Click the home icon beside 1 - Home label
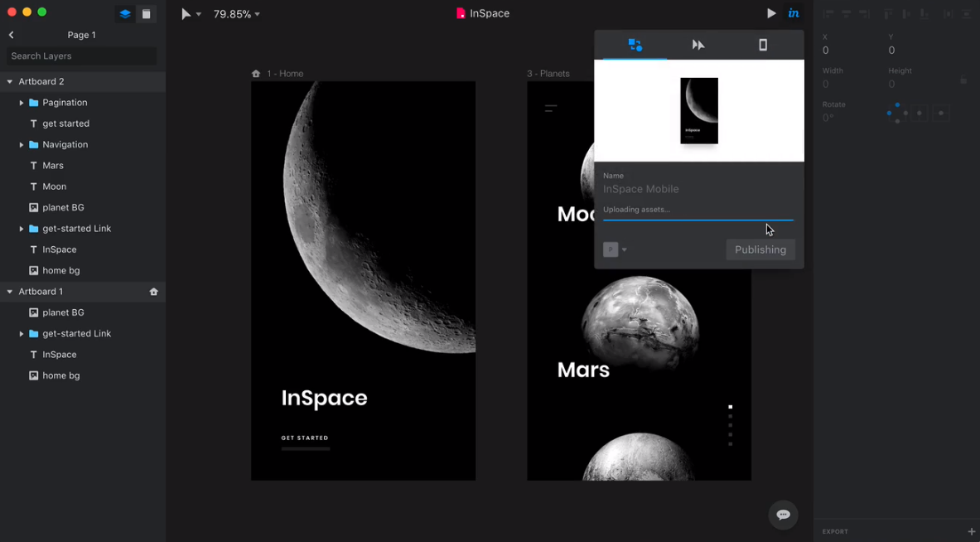980x542 pixels. (256, 73)
